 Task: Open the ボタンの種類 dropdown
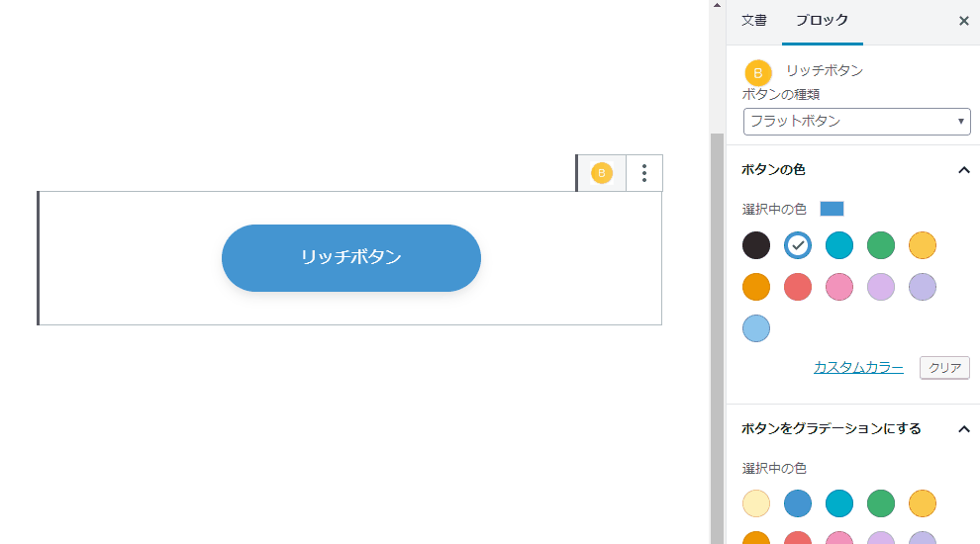point(857,122)
